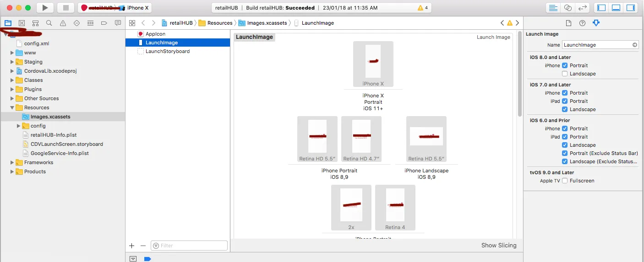Toggle the Debug area visibility
Image resolution: width=644 pixels, height=262 pixels.
coord(616,8)
